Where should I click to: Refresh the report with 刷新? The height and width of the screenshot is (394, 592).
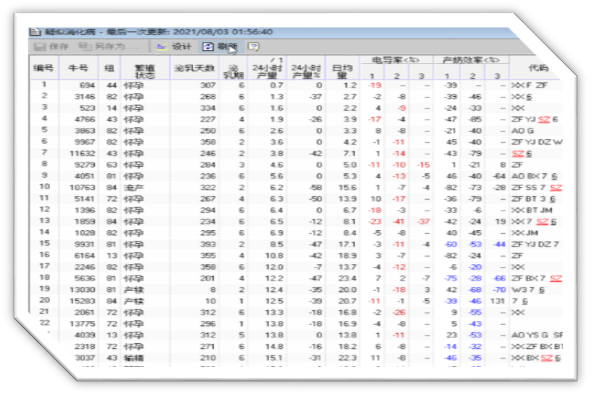pos(220,46)
